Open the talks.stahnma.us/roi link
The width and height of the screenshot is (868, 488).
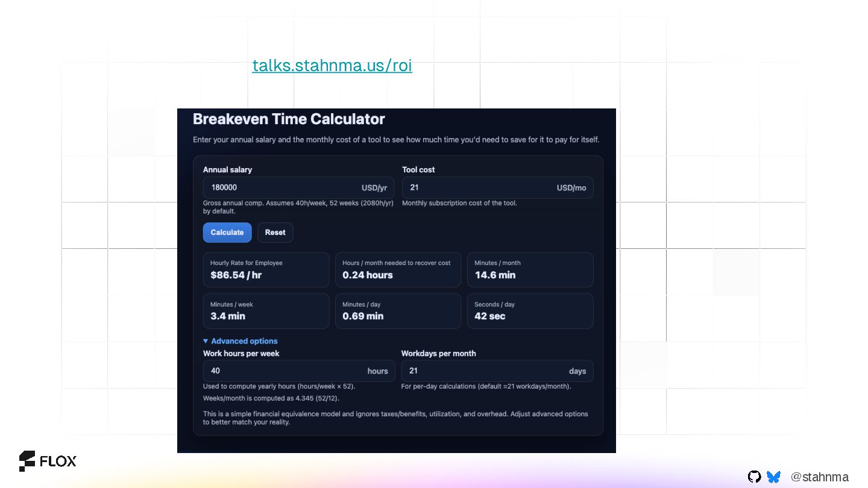332,66
